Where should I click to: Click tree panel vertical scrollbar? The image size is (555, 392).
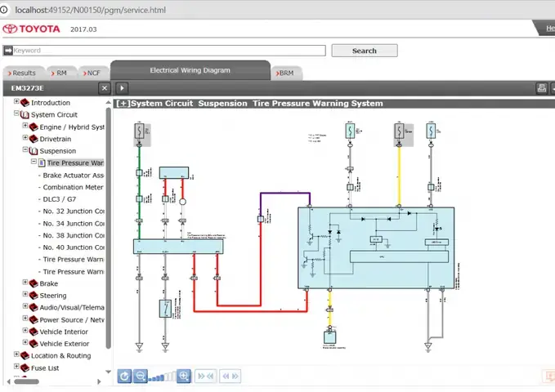[109, 226]
